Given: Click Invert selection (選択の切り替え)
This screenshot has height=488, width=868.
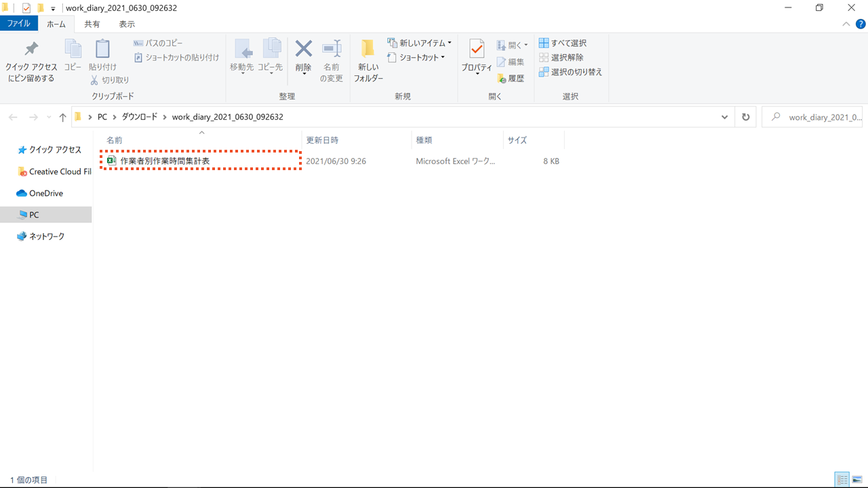Looking at the screenshot, I should (570, 72).
